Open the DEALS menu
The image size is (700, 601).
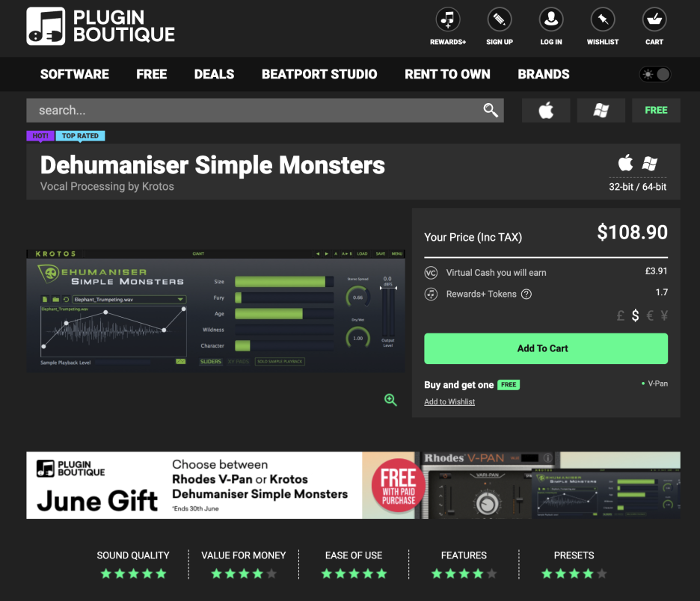coord(214,74)
